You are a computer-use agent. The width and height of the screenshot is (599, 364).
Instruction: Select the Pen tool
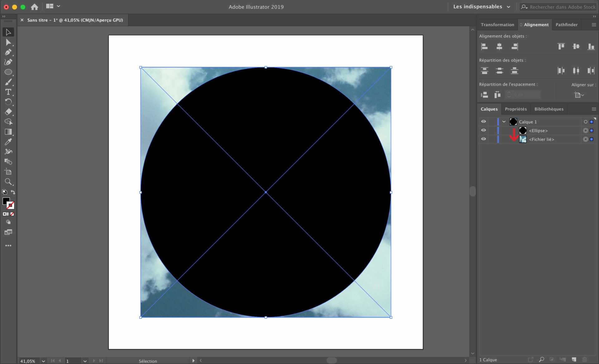8,52
